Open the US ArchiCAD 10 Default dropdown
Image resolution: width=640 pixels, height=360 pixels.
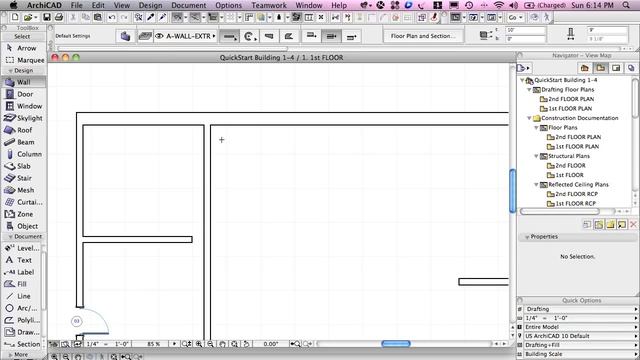pyautogui.click(x=580, y=336)
